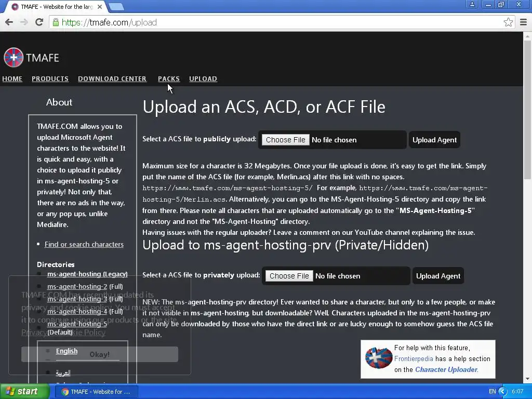Click the TMAFE logo in the header
The image size is (532, 399).
point(31,57)
